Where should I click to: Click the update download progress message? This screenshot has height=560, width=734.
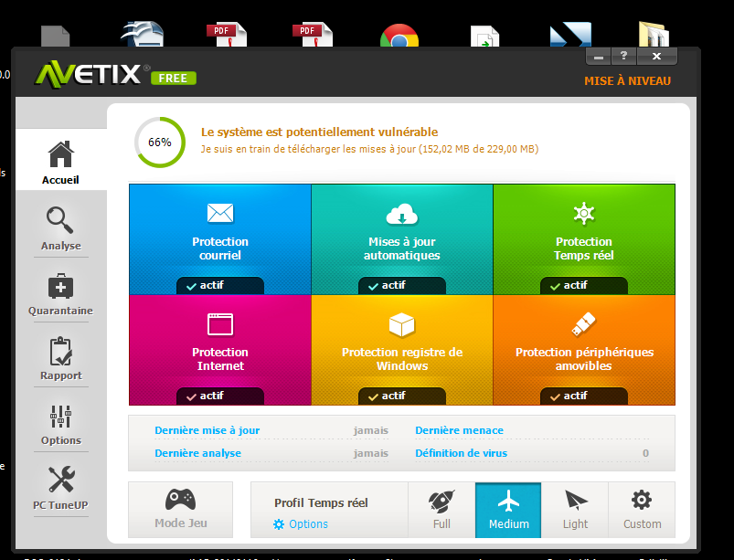click(x=369, y=149)
